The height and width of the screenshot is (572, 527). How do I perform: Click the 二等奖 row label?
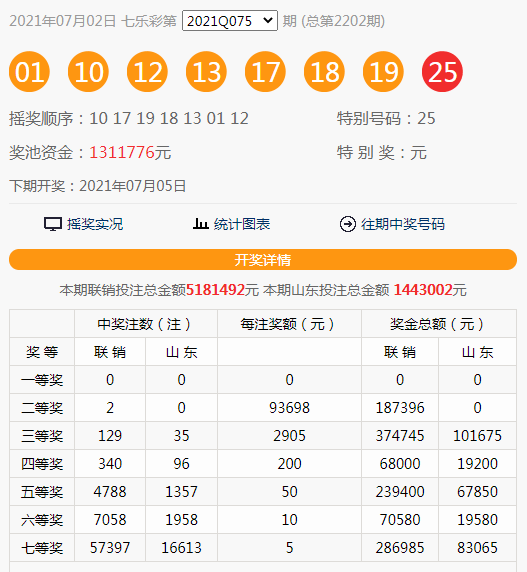click(42, 408)
